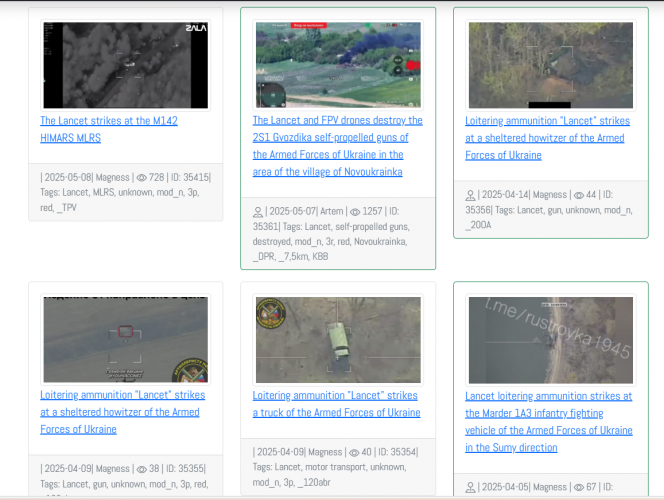Open the HIMARS MLRS Lancet strike thumbnail
664x500 pixels.
(125, 65)
